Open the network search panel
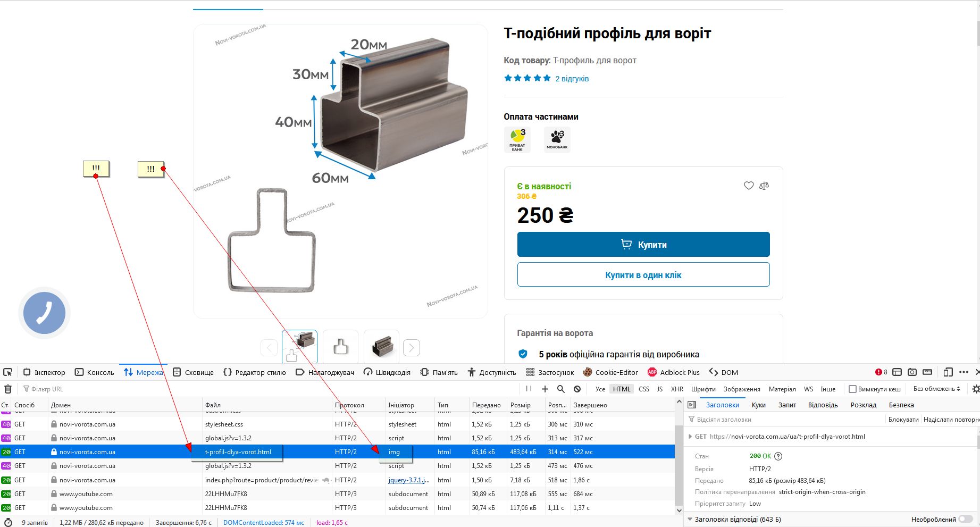 pos(561,389)
